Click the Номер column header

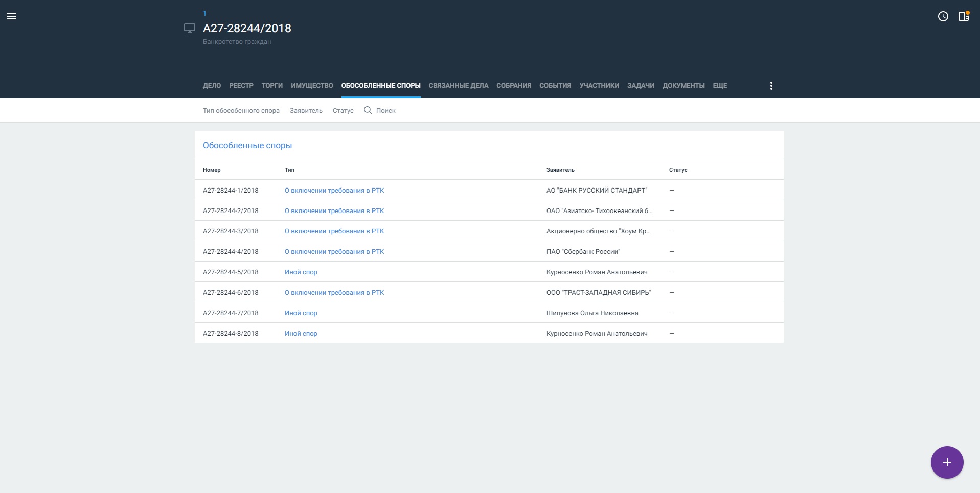(212, 170)
